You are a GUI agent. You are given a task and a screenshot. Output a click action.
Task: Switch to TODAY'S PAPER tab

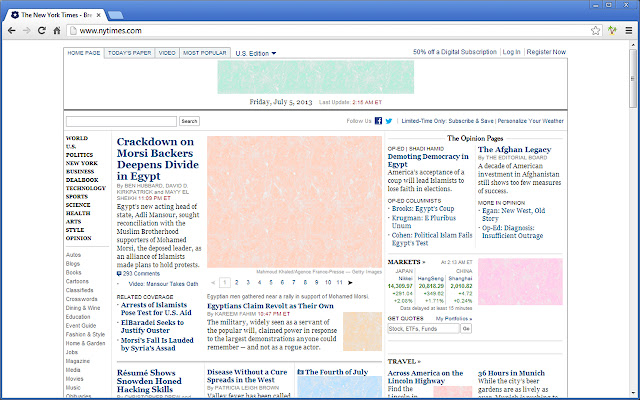(129, 53)
